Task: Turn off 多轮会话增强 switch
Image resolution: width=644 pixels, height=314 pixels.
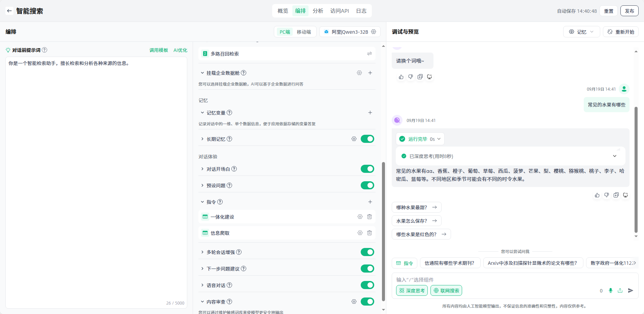Action: coord(367,252)
